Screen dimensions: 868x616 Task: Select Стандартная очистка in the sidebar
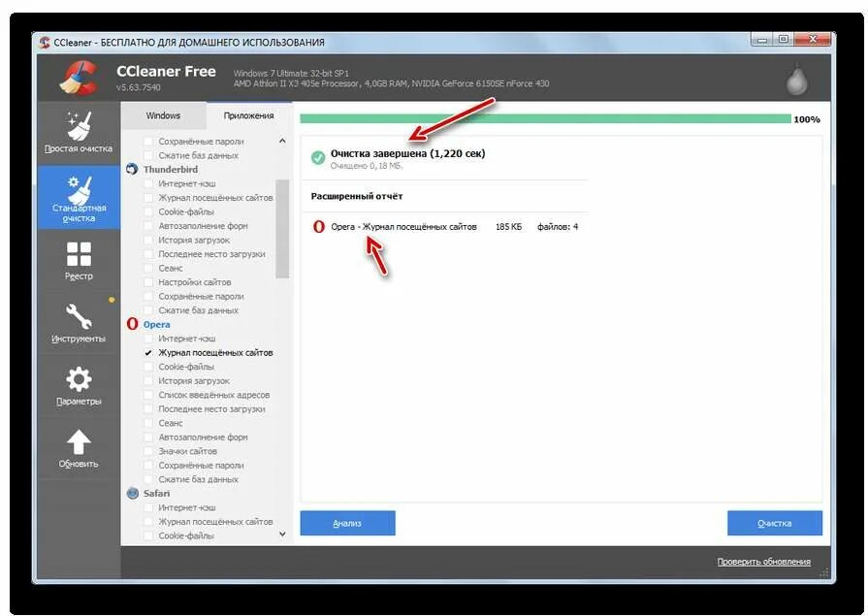pyautogui.click(x=79, y=197)
